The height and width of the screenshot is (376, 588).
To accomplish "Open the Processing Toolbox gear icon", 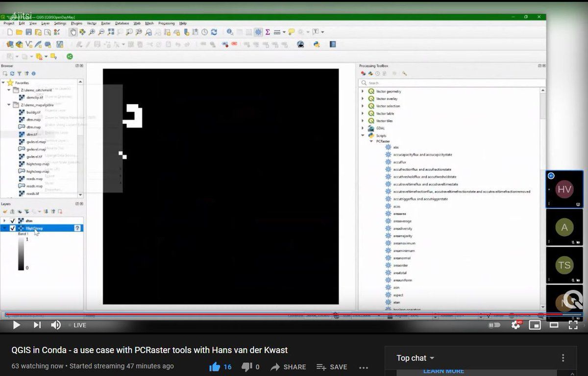I will coord(258,32).
